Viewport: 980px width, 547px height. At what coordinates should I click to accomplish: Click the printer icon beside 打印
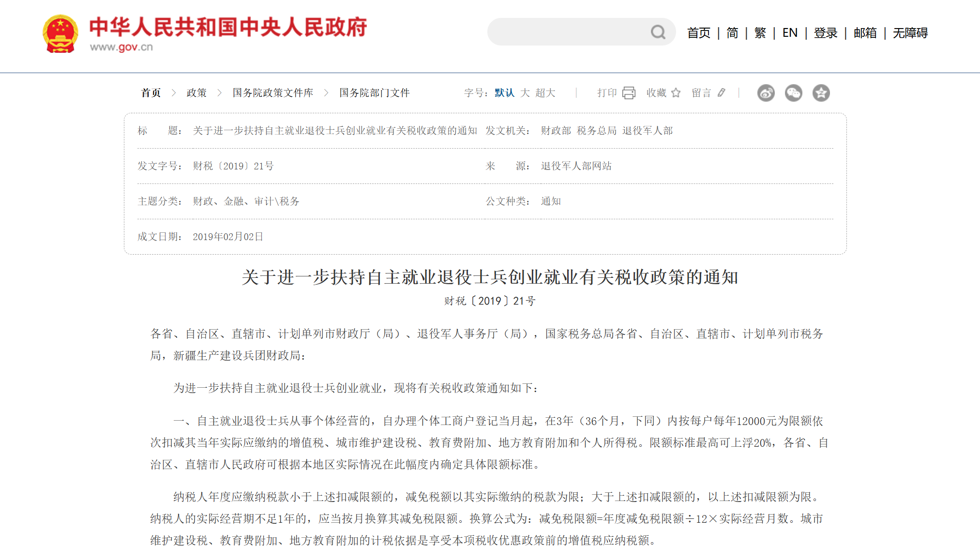coord(629,92)
